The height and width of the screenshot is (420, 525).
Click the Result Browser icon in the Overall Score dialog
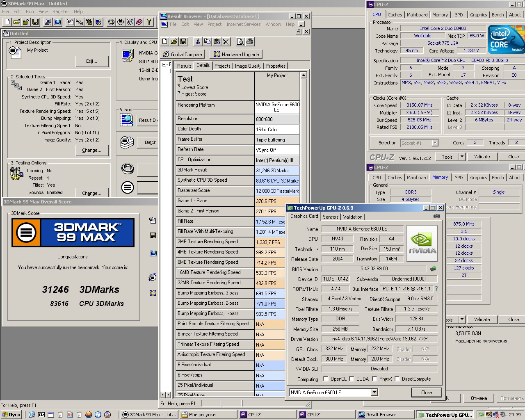[x=153, y=253]
